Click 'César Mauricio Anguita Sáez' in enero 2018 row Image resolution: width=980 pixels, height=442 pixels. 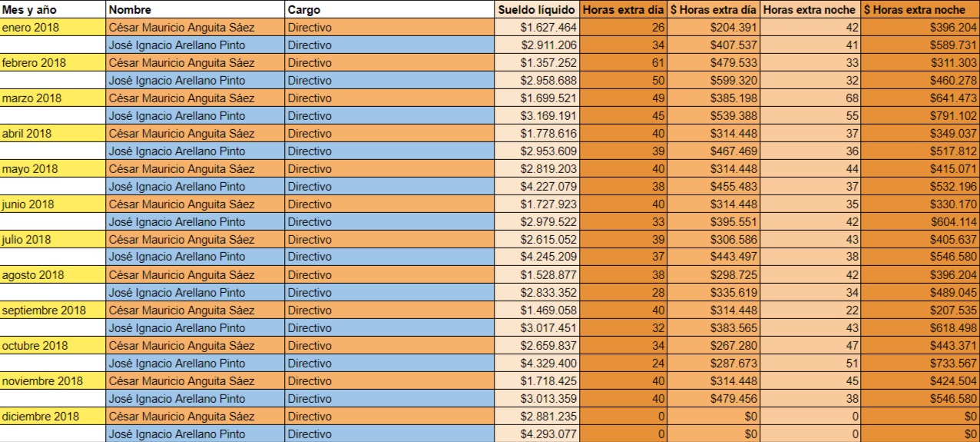[196, 28]
